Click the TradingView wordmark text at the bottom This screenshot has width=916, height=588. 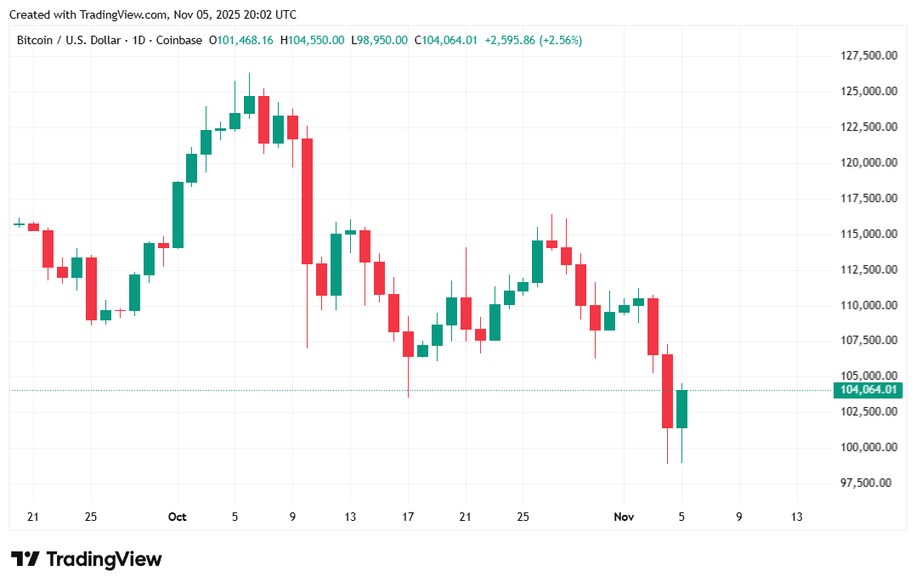point(104,559)
